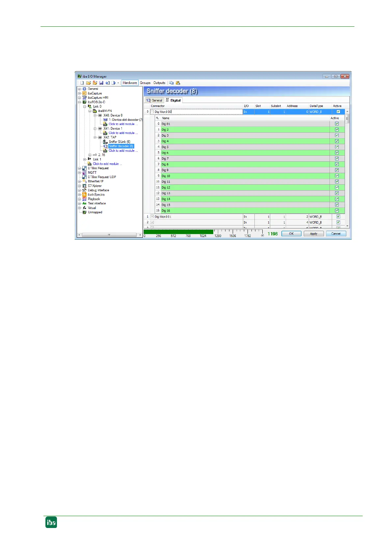
Task: Click the Open folder toolbar icon
Action: pyautogui.click(x=89, y=83)
